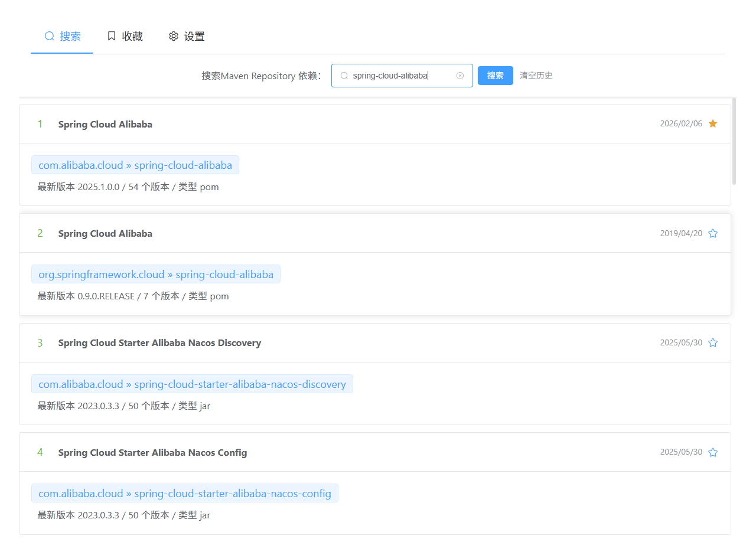Star the Nacos Config result
Screen dimensions: 756x555
click(713, 452)
